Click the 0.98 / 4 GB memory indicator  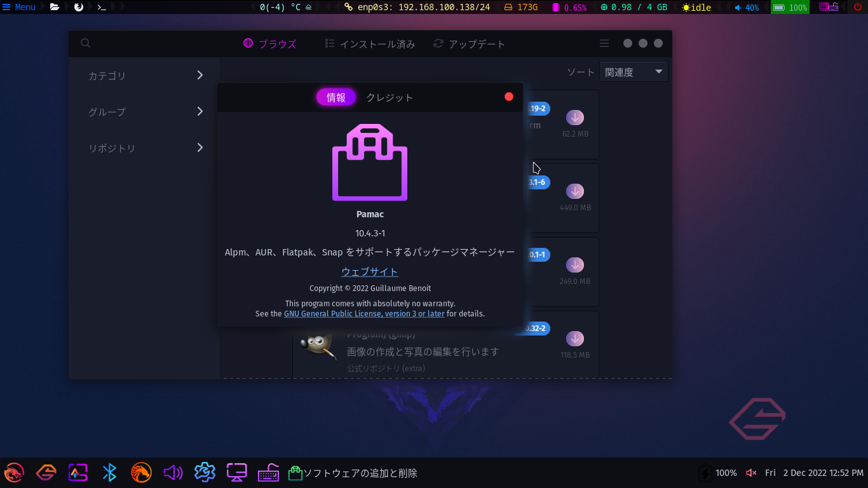click(634, 8)
